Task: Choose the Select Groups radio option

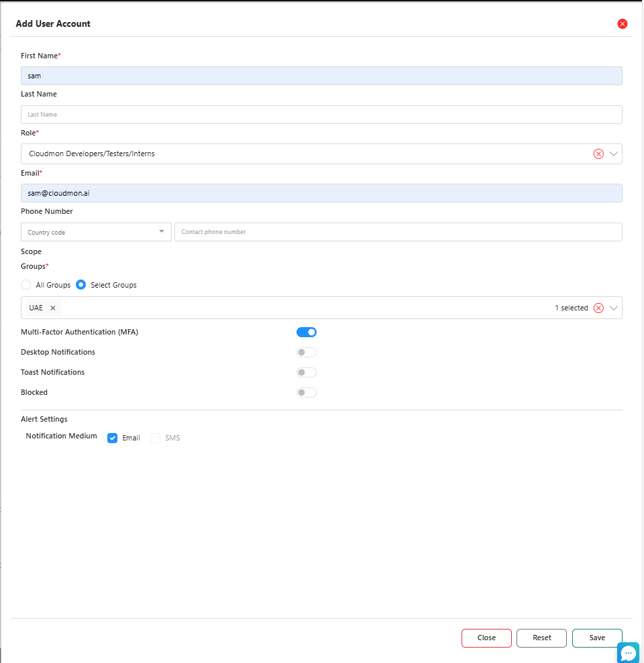Action: click(81, 285)
